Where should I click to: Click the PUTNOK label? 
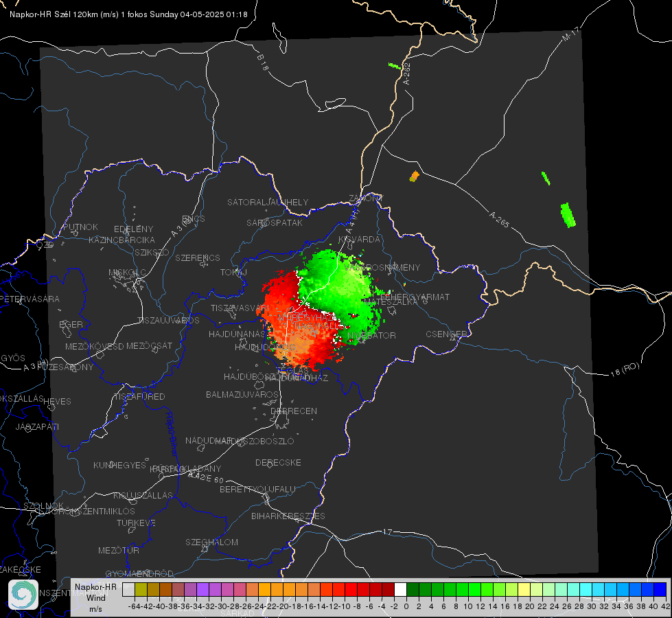click(80, 227)
